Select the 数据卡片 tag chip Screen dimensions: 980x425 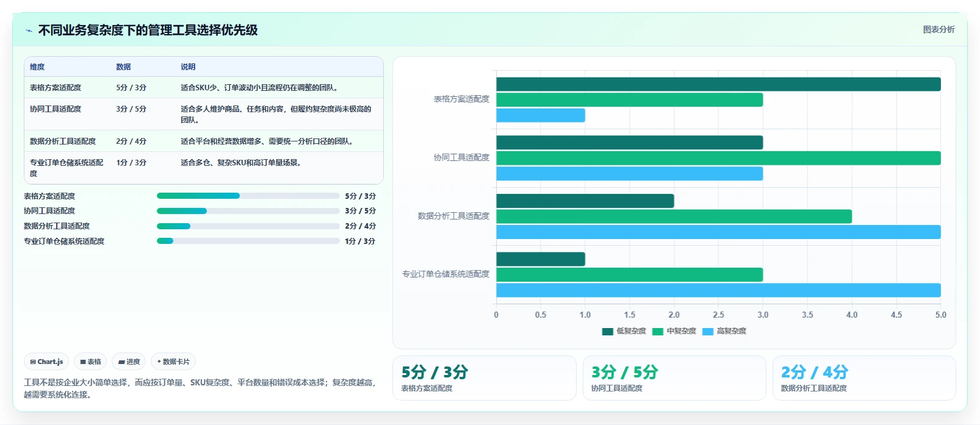pyautogui.click(x=173, y=362)
